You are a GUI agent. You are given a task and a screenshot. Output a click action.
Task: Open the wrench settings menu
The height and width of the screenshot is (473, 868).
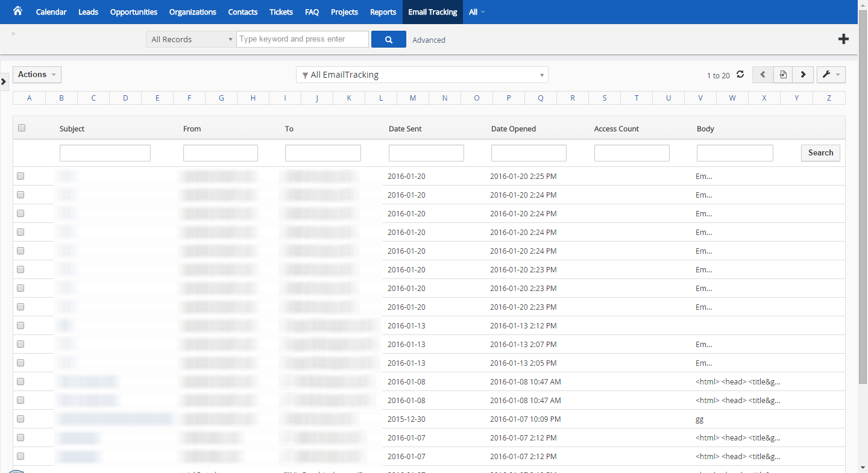[x=831, y=75]
